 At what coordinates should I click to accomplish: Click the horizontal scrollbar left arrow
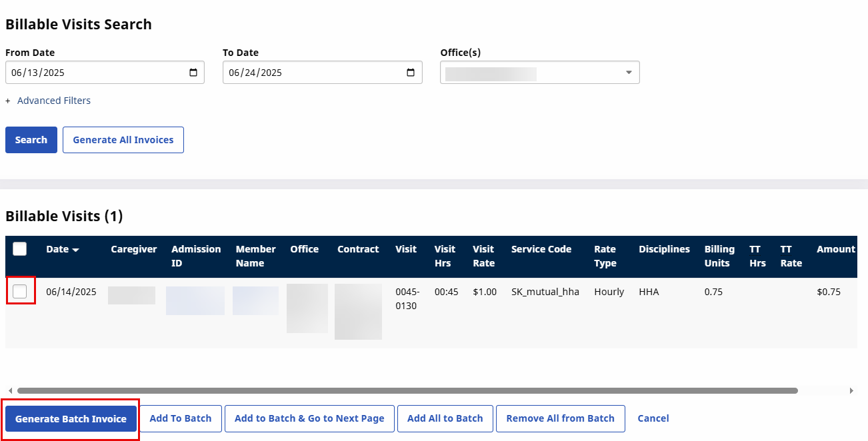(9, 390)
